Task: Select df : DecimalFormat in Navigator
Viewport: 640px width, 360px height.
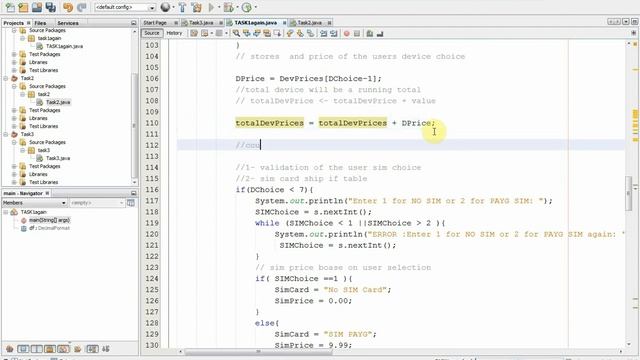Action: 49,228
